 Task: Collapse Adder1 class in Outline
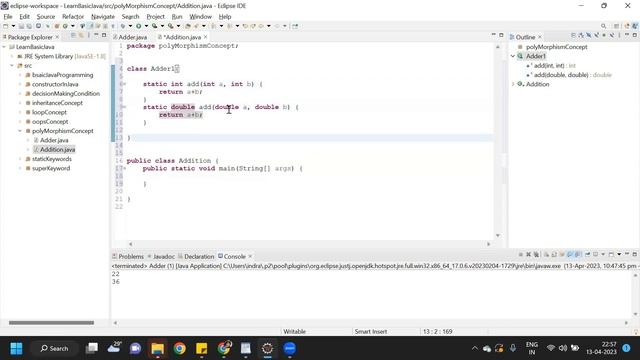click(x=513, y=56)
